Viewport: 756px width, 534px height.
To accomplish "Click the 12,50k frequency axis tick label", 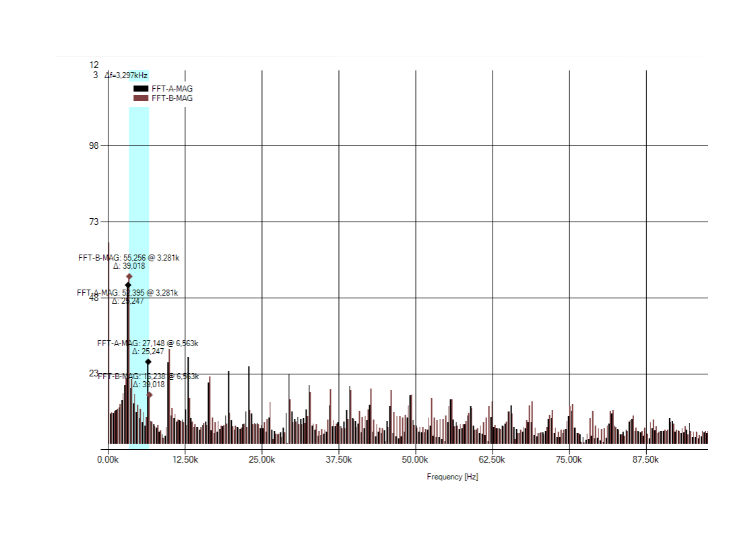I will (x=185, y=459).
